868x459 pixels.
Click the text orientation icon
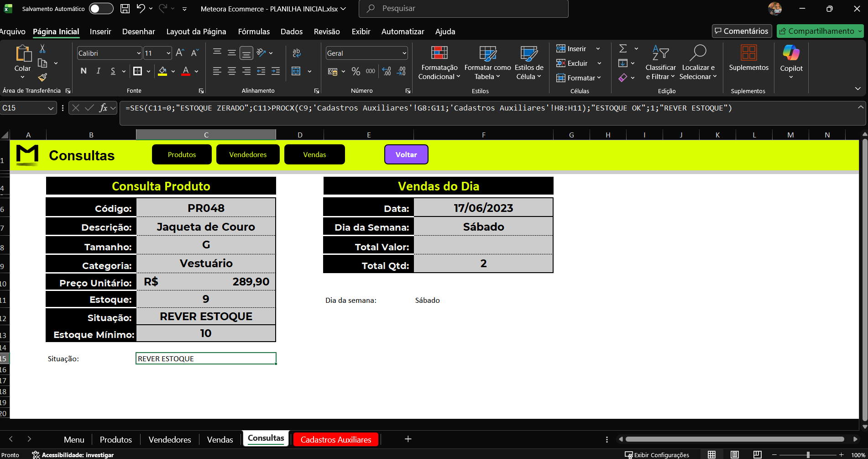click(261, 53)
